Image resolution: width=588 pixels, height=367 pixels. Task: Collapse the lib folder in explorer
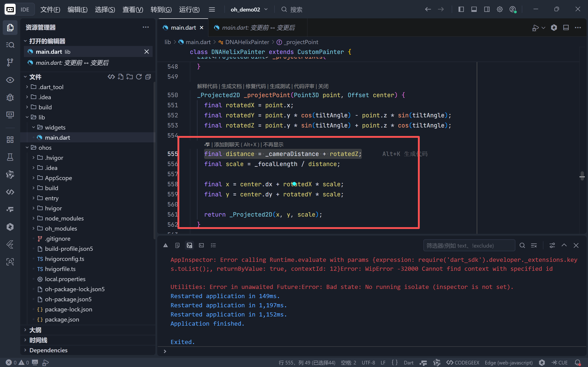(42, 117)
